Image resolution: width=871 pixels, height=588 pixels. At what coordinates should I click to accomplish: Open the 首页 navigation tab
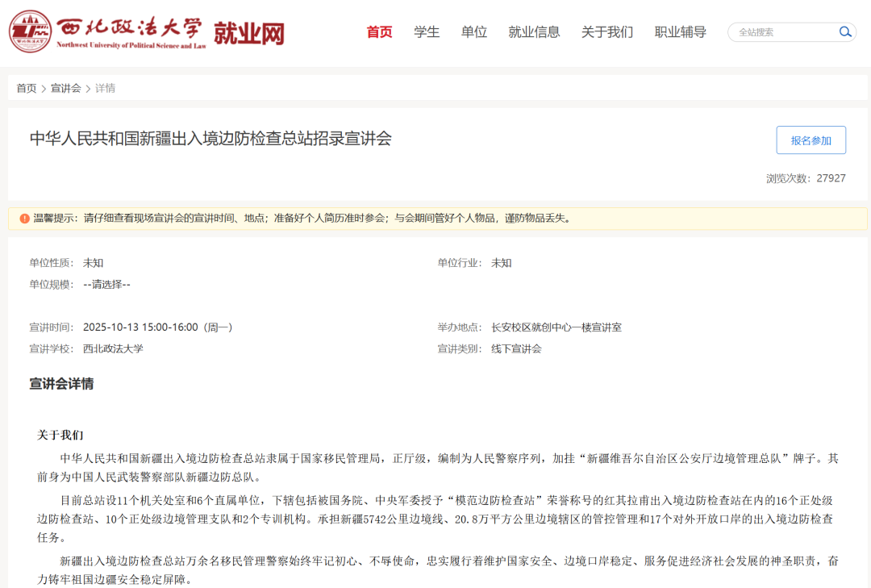pos(379,32)
